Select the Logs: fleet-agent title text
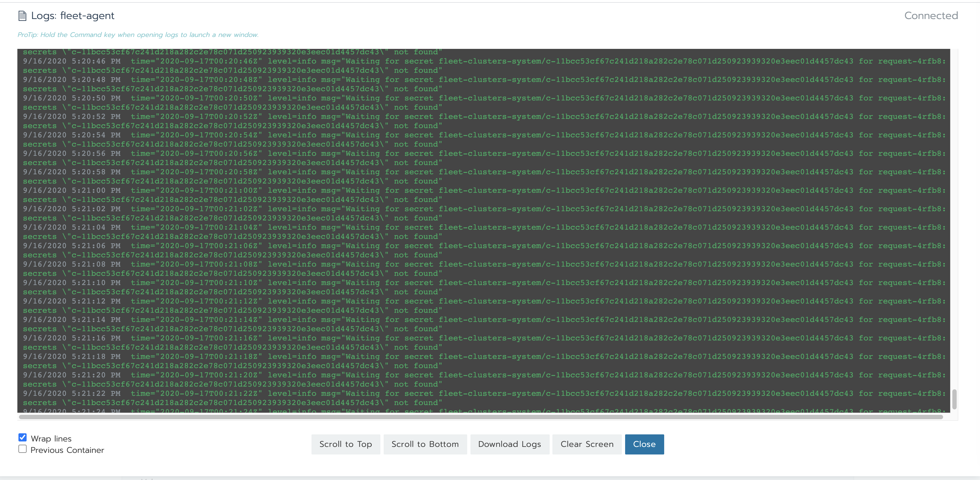 coord(73,15)
